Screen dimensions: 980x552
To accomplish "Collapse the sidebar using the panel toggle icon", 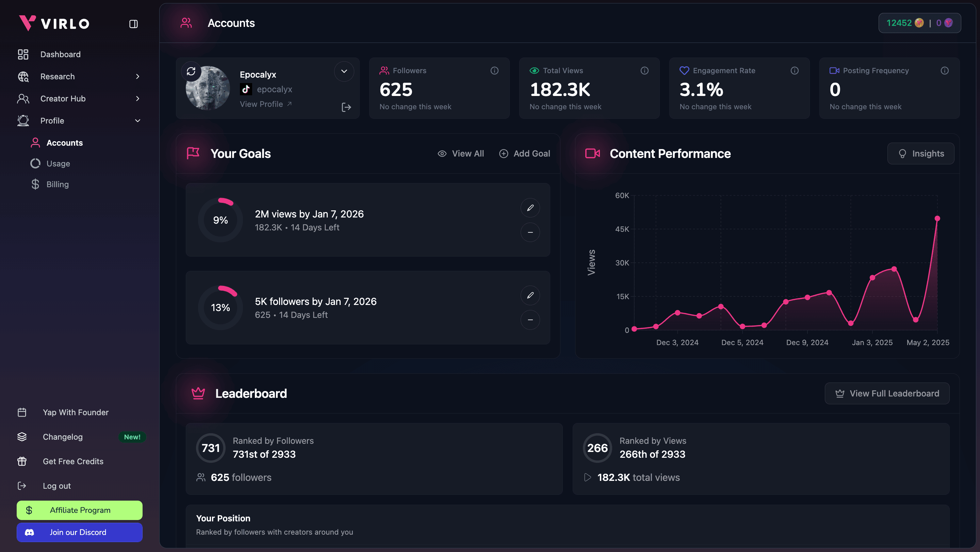I will pyautogui.click(x=133, y=23).
